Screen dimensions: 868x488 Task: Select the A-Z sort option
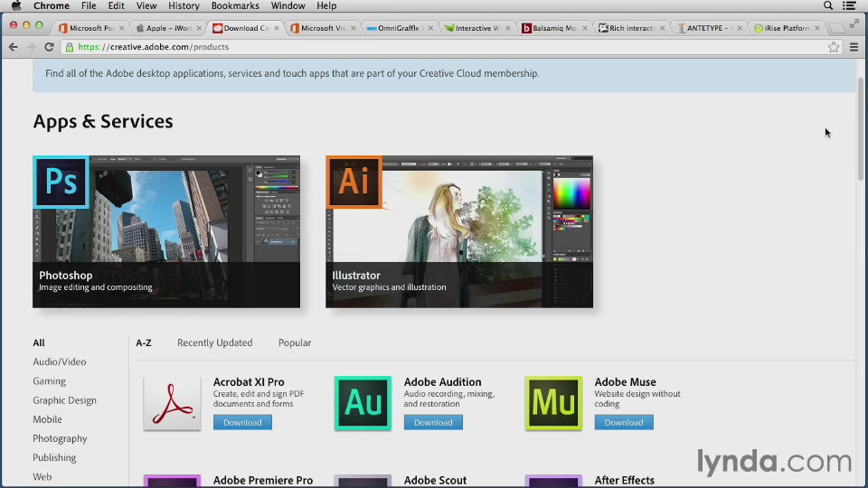144,343
